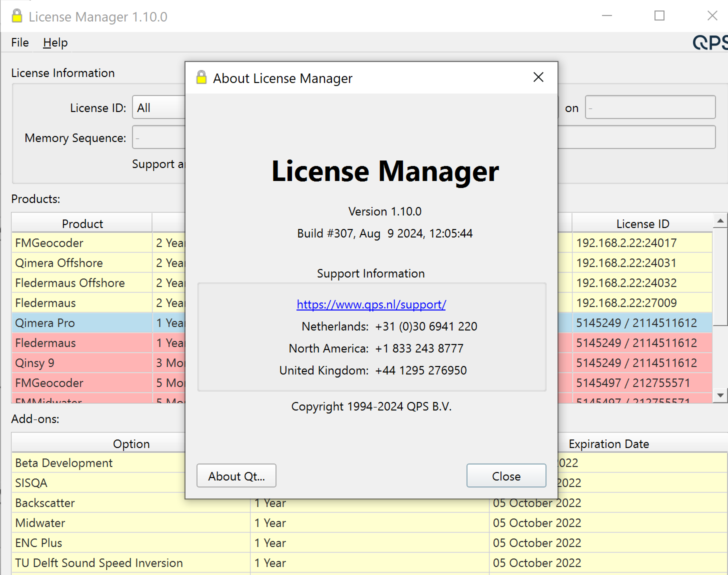Open the qps.nl support link
The height and width of the screenshot is (575, 728).
[x=371, y=304]
